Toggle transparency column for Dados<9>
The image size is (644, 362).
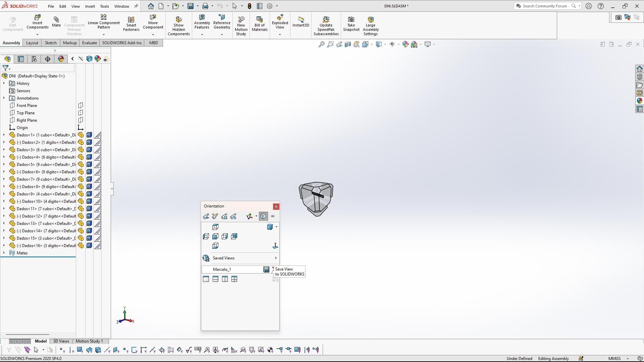pos(98,194)
